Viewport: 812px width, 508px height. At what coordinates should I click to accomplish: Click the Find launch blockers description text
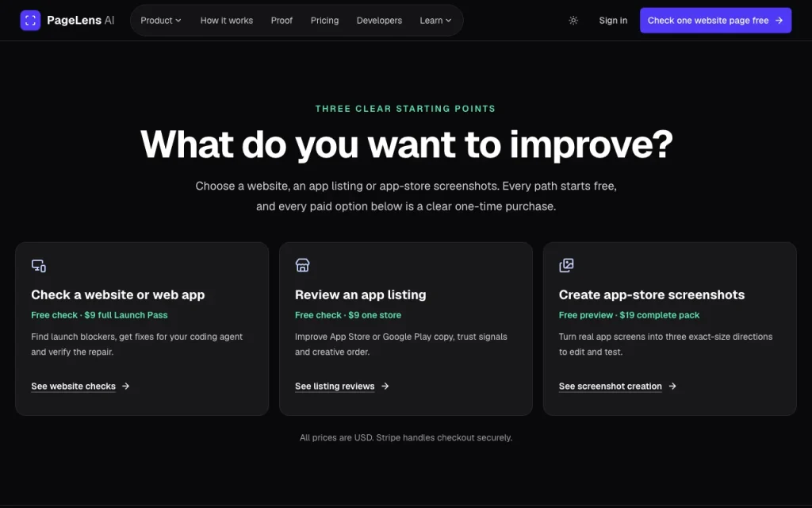[136, 344]
